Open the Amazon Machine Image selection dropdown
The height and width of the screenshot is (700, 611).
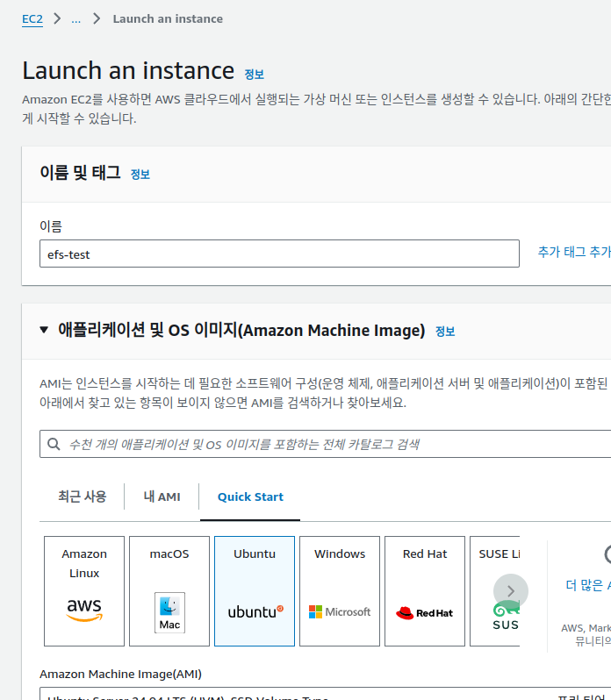coord(325,694)
